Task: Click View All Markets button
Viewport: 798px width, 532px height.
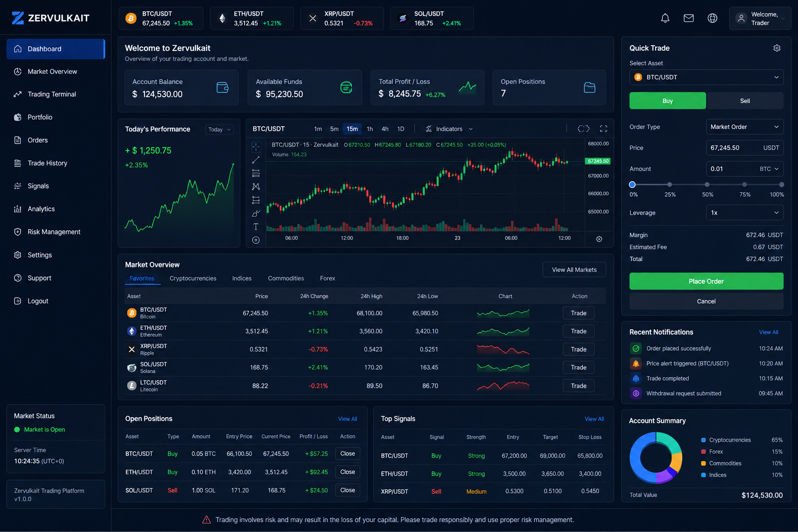Action: (x=574, y=270)
